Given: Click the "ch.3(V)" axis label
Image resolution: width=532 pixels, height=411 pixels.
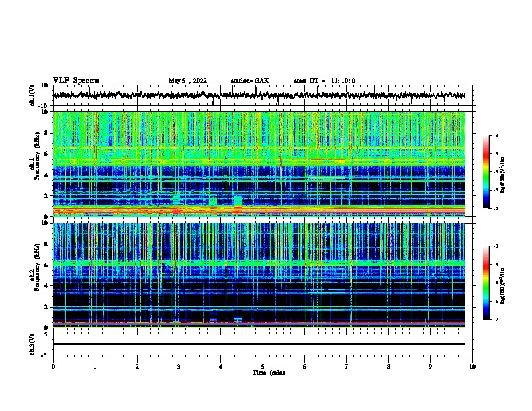Looking at the screenshot, I should pyautogui.click(x=32, y=345).
